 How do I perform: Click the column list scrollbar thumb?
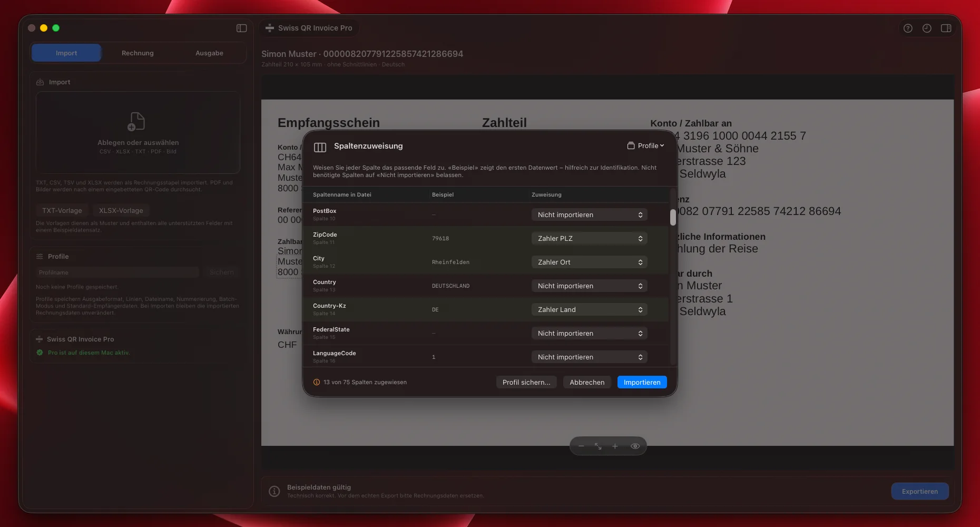tap(673, 217)
